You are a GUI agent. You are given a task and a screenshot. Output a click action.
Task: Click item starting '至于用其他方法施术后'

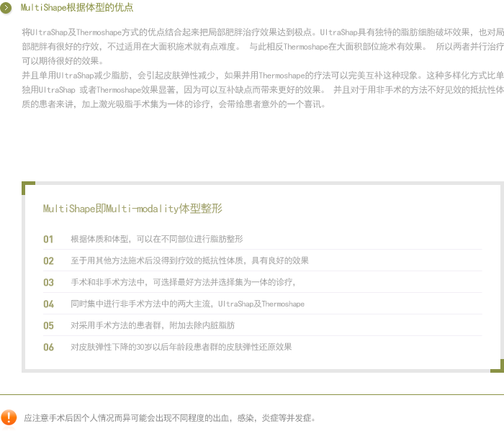[189, 260]
